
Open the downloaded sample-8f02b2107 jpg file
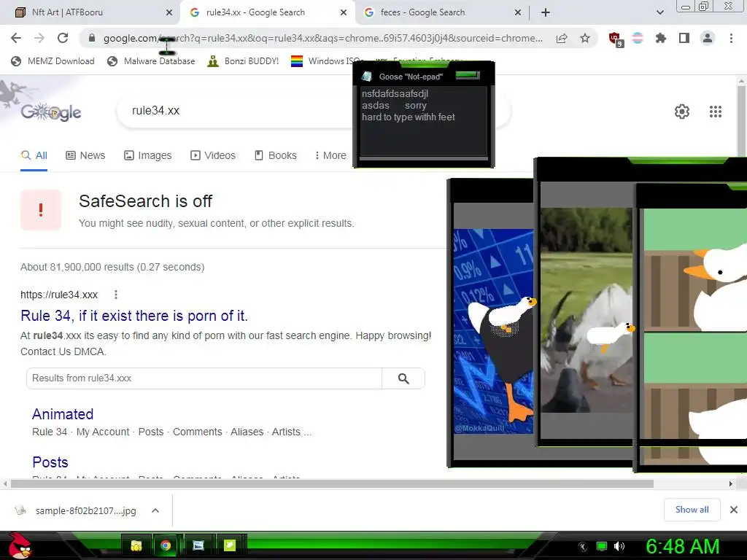(75, 510)
